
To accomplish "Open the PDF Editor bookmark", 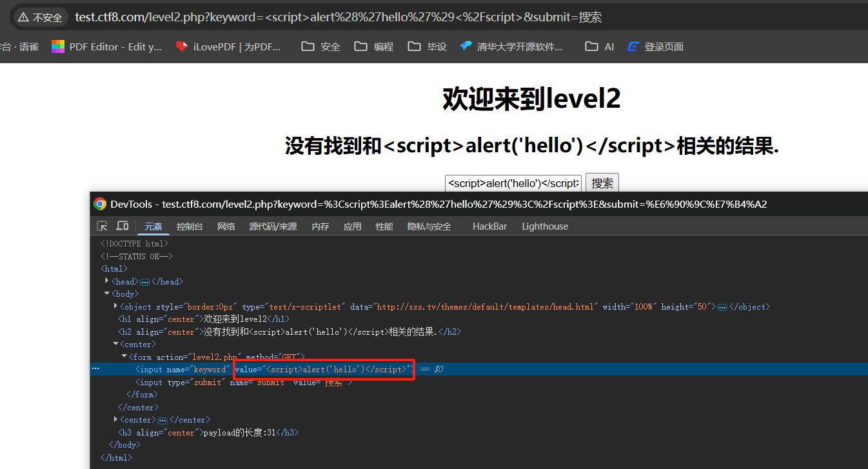I will coord(107,46).
